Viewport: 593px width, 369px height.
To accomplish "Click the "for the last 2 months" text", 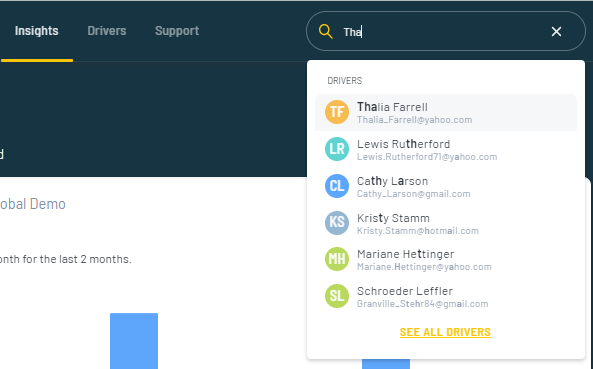I will pos(77,259).
